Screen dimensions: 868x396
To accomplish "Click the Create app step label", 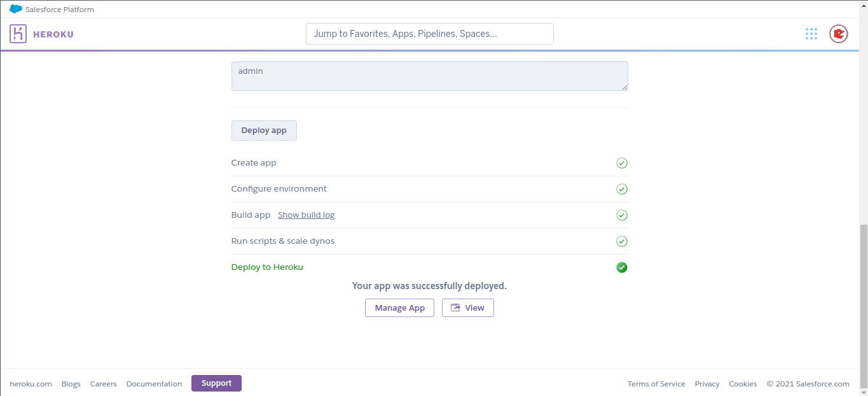I will [254, 163].
